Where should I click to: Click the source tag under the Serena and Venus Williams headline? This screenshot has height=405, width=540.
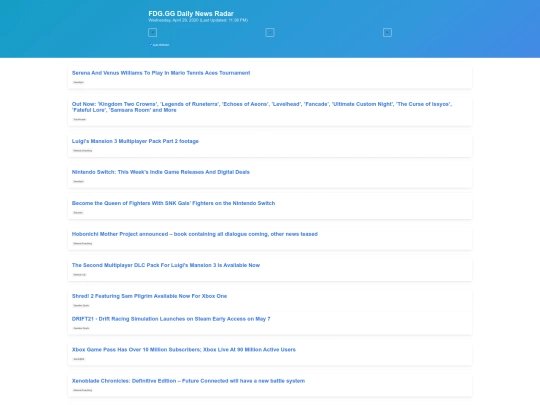(79, 82)
